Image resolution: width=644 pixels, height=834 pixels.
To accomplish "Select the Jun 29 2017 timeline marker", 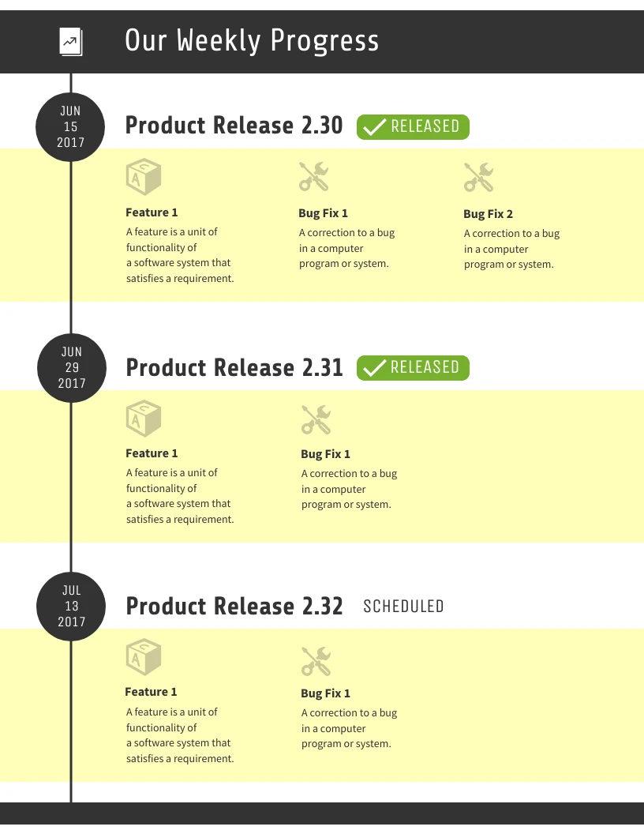I will point(71,367).
